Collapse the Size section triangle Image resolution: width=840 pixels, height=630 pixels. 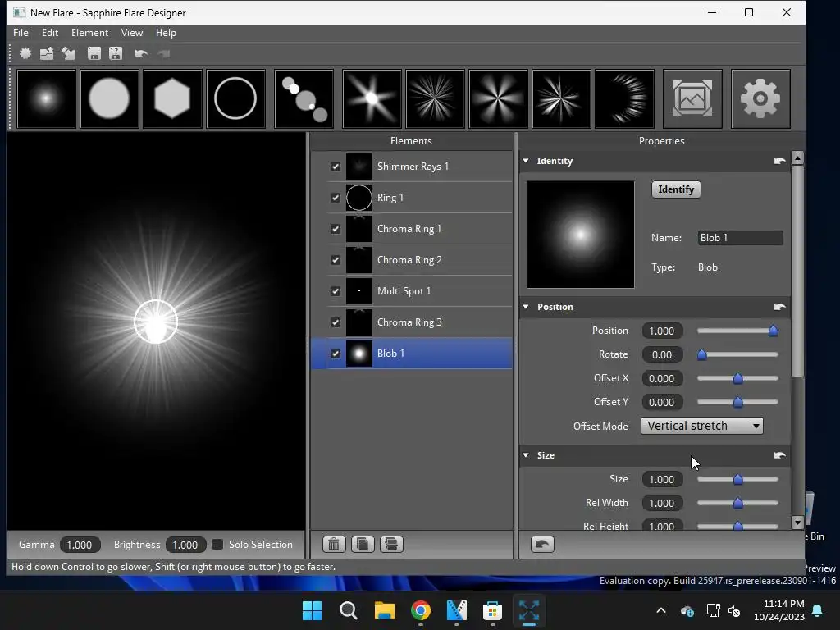(x=526, y=455)
